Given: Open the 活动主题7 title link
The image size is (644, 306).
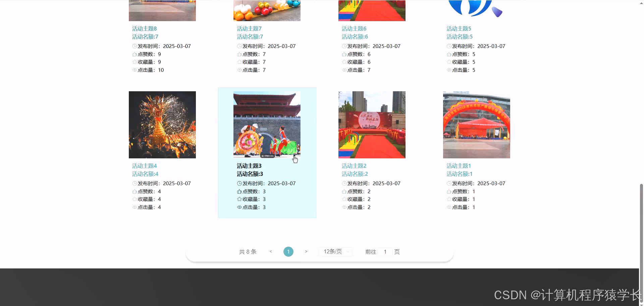Looking at the screenshot, I should coord(249,29).
